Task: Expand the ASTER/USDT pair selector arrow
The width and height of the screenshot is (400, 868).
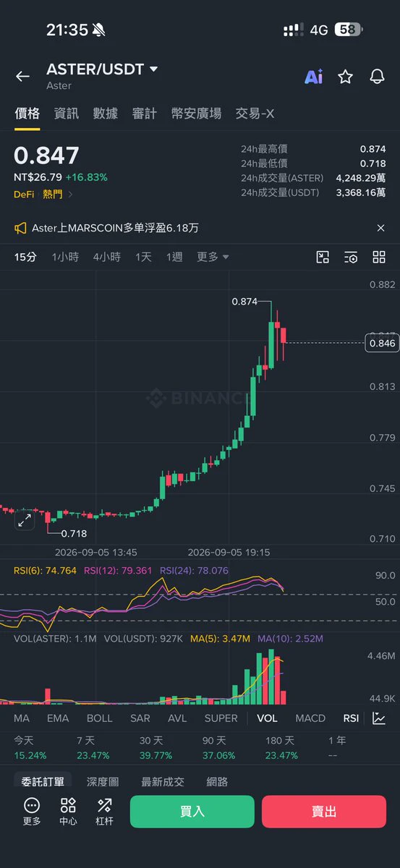Action: point(153,69)
